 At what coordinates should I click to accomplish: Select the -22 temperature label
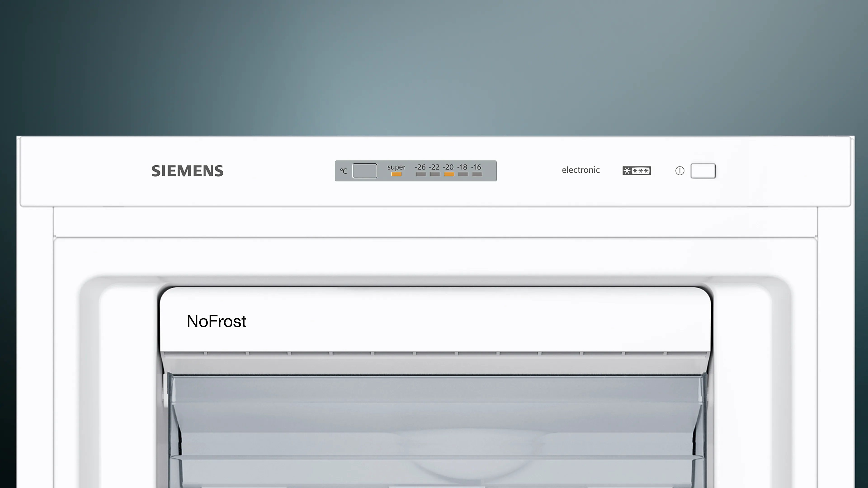434,167
